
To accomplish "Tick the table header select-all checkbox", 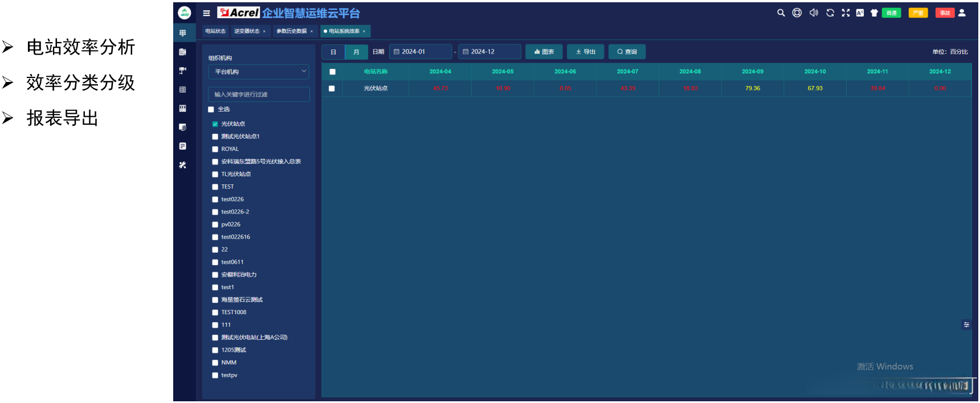I will [332, 72].
